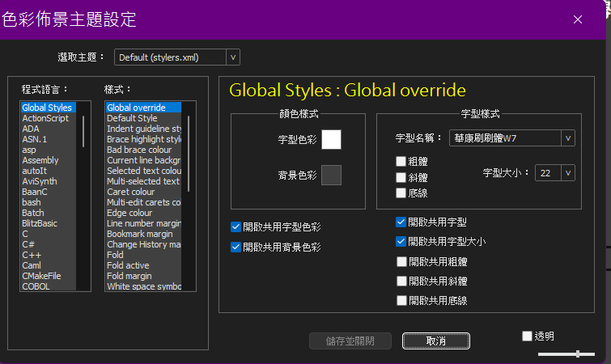
Task: Select ADA in language list
Action: coord(49,129)
